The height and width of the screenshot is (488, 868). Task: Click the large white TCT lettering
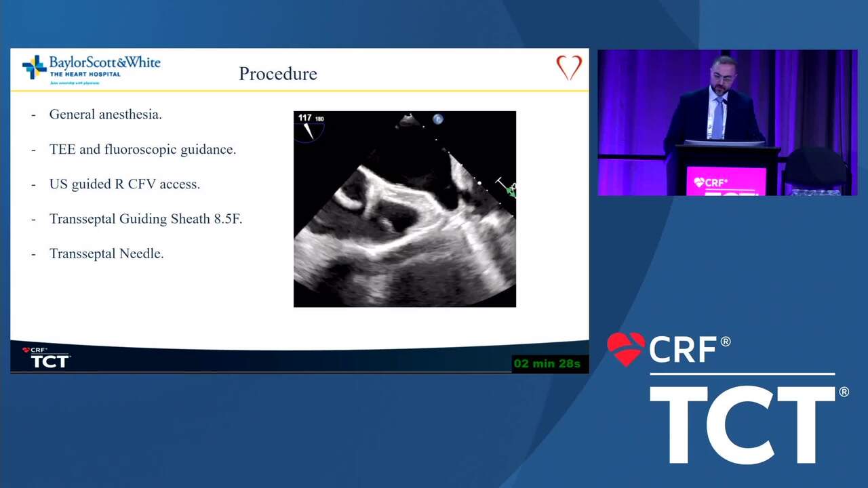[x=743, y=425]
